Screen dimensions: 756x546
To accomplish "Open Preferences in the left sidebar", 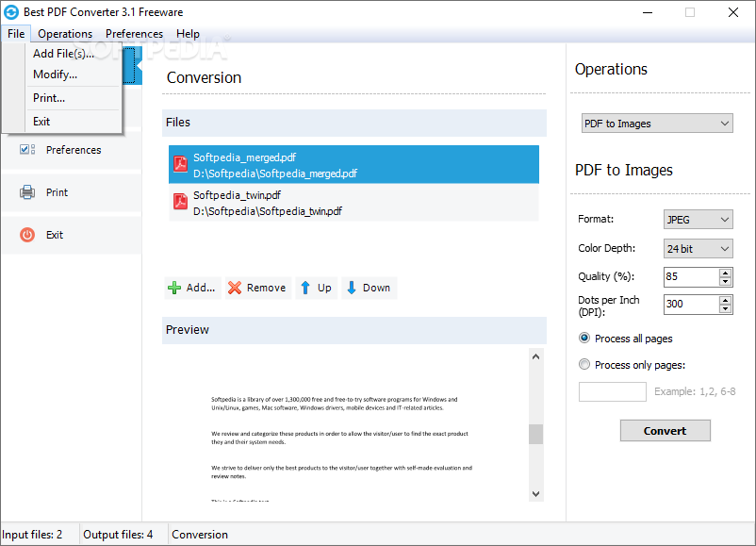I will pos(72,150).
